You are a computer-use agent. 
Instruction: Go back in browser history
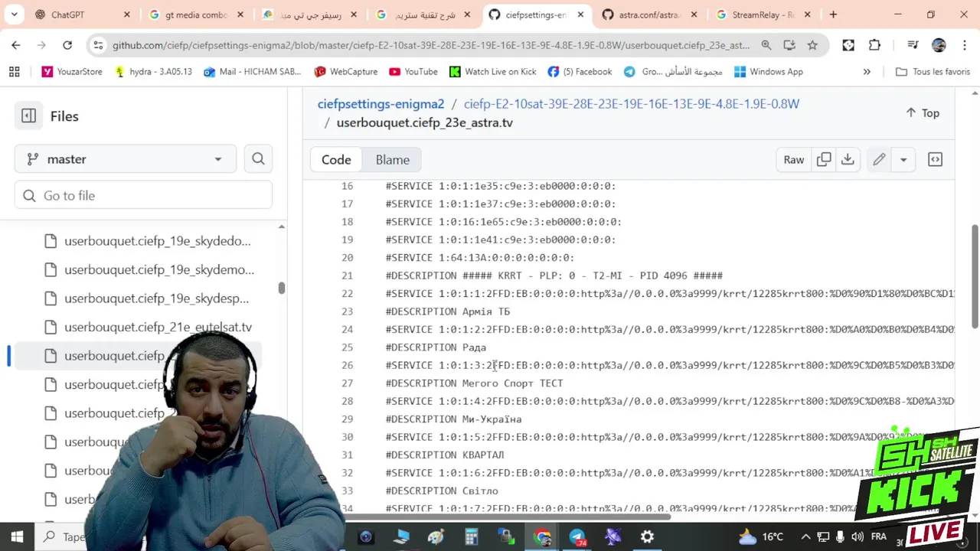point(16,45)
